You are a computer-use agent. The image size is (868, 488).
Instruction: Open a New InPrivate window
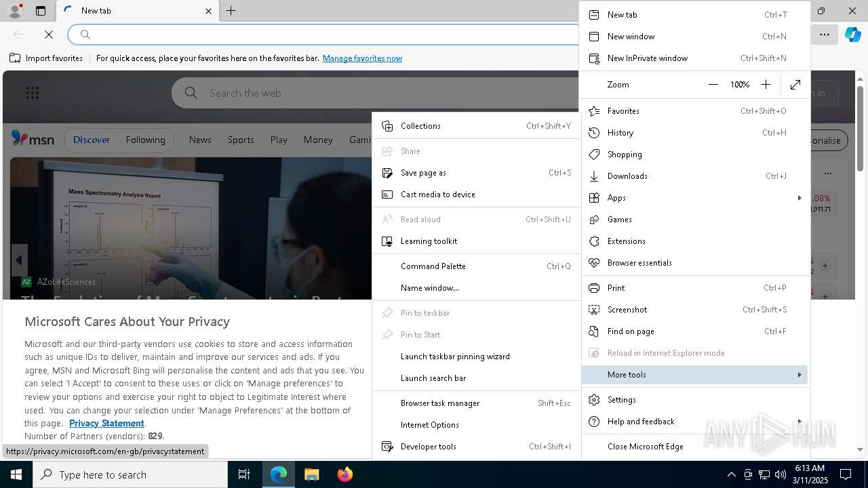(694, 58)
